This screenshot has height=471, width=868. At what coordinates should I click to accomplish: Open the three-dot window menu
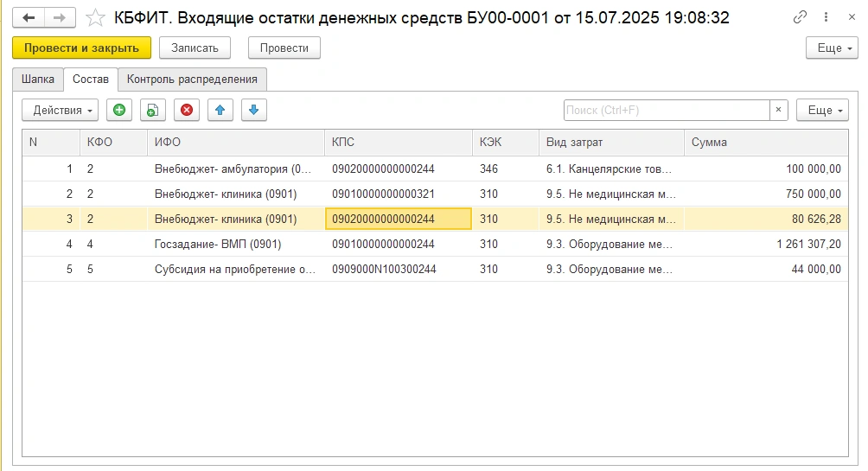[x=826, y=17]
